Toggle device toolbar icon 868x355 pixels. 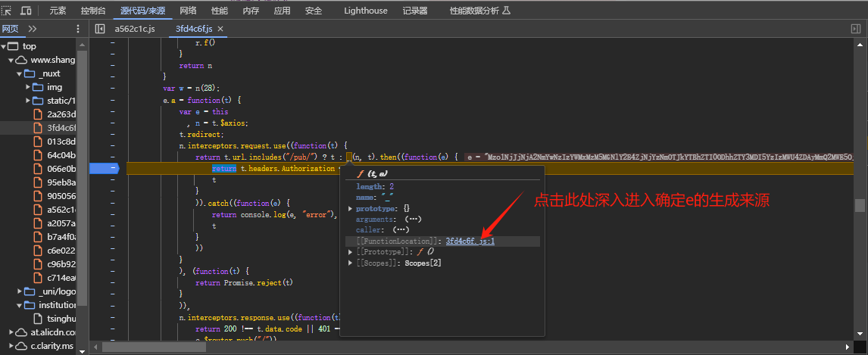(26, 11)
